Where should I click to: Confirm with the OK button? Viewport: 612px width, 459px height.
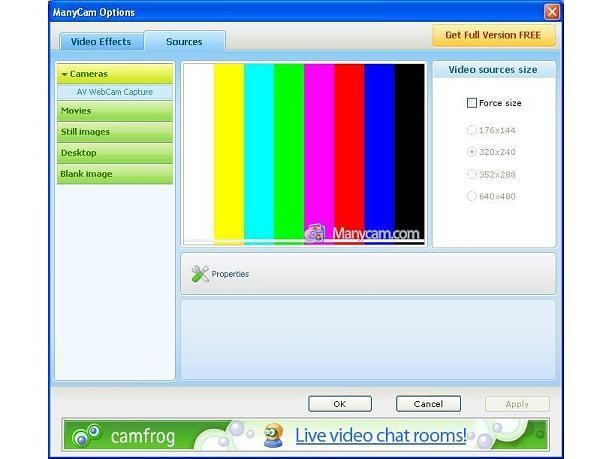point(340,404)
